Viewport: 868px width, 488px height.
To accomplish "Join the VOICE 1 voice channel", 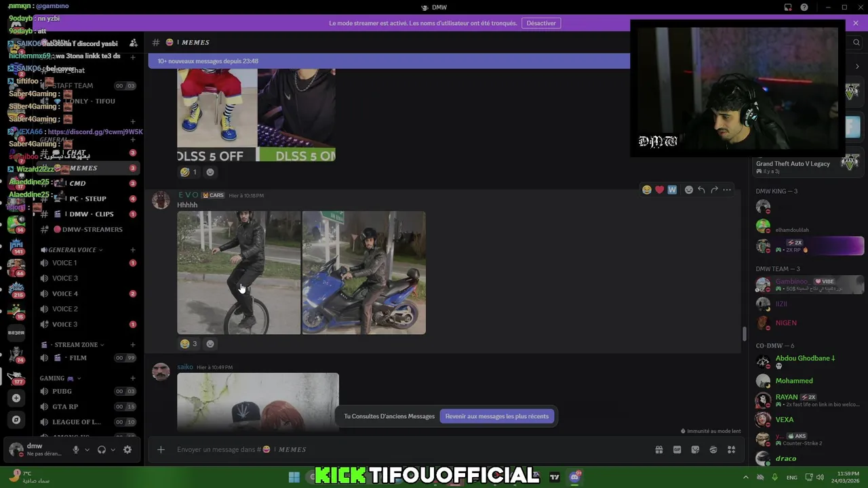I will pos(88,263).
